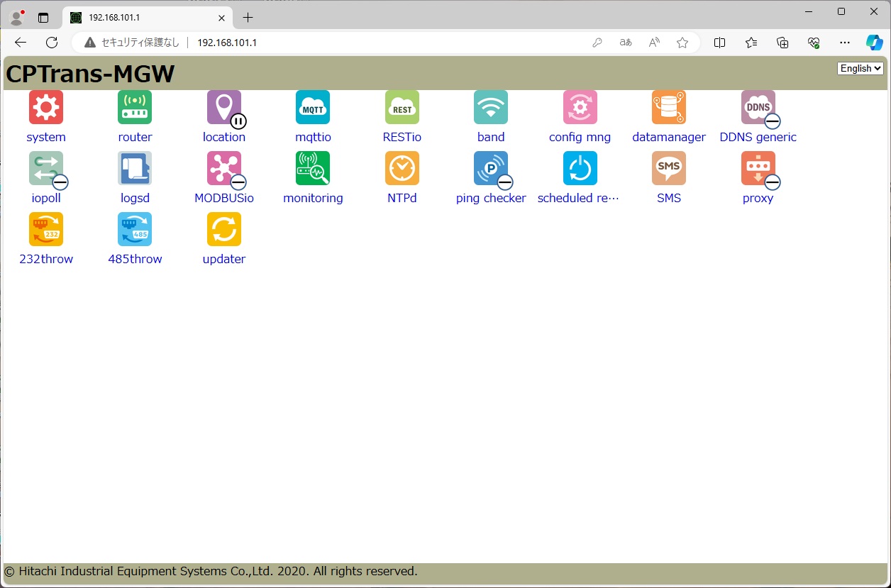This screenshot has height=588, width=891.
Task: Click the 'DDNS generic' text link
Action: pyautogui.click(x=758, y=138)
